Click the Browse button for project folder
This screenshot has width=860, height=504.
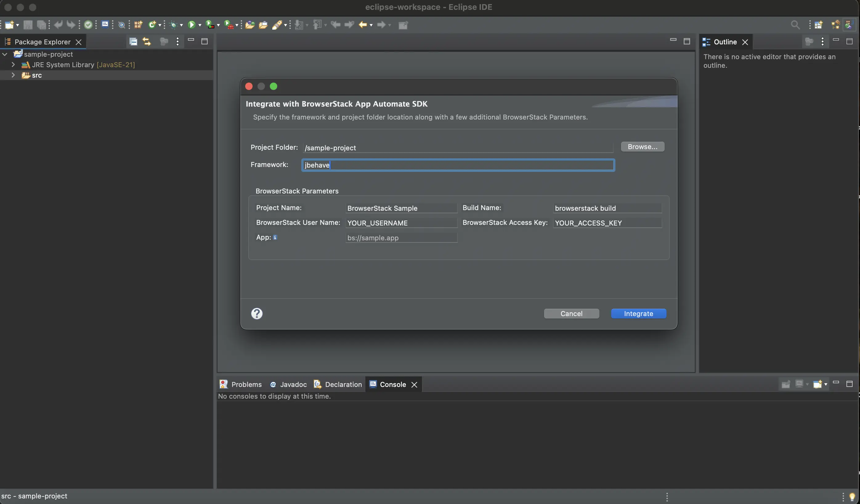(x=642, y=146)
